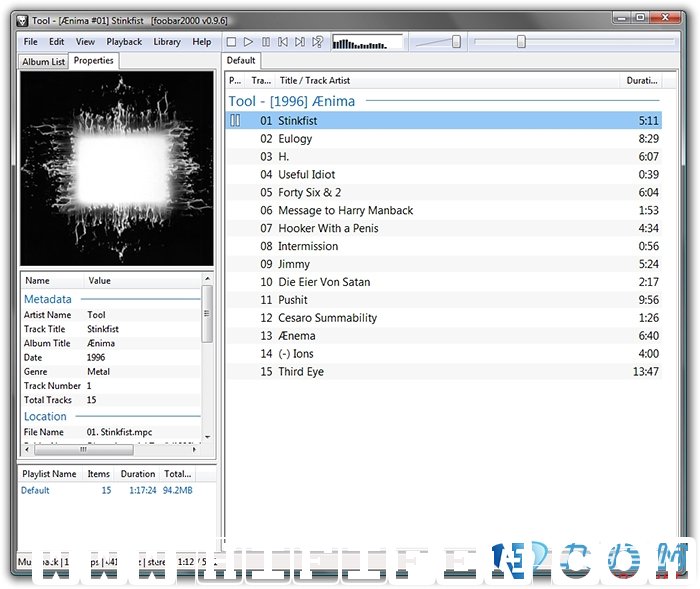Select track 09 Jimmy
Image resolution: width=700 pixels, height=589 pixels.
coord(444,264)
